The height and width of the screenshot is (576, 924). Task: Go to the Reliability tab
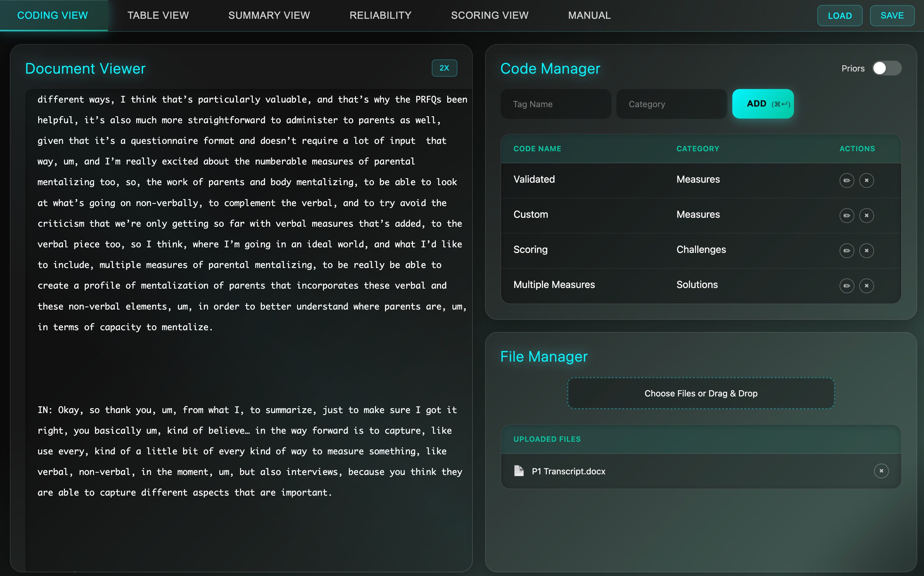pyautogui.click(x=380, y=15)
